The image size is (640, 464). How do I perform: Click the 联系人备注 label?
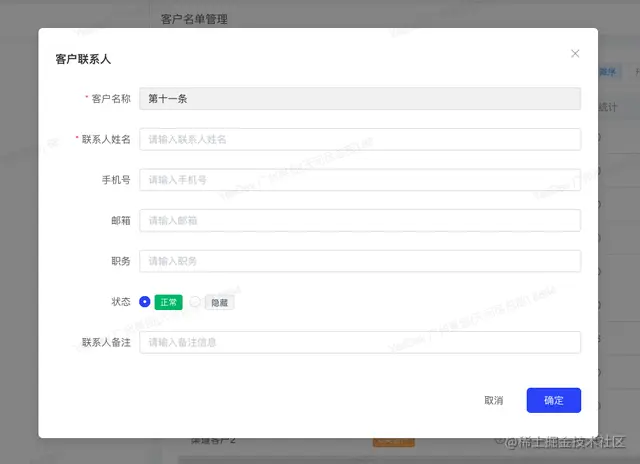[x=106, y=342]
